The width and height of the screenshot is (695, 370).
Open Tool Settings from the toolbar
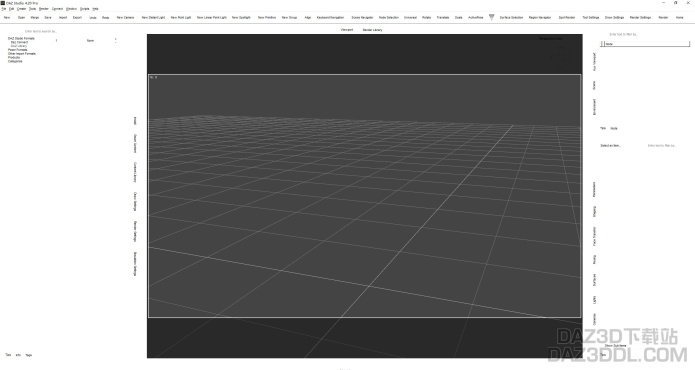(590, 18)
